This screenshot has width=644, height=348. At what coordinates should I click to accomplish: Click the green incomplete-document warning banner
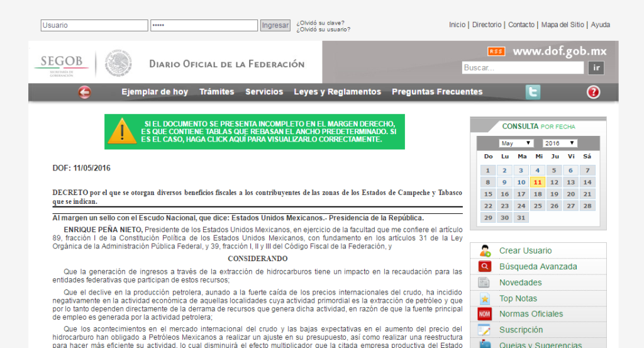click(254, 132)
